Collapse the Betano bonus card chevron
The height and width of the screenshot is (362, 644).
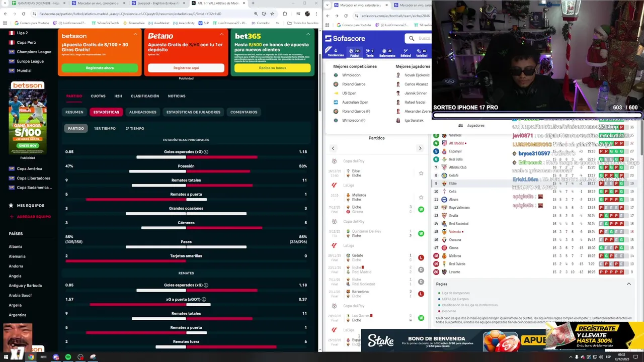tap(222, 34)
